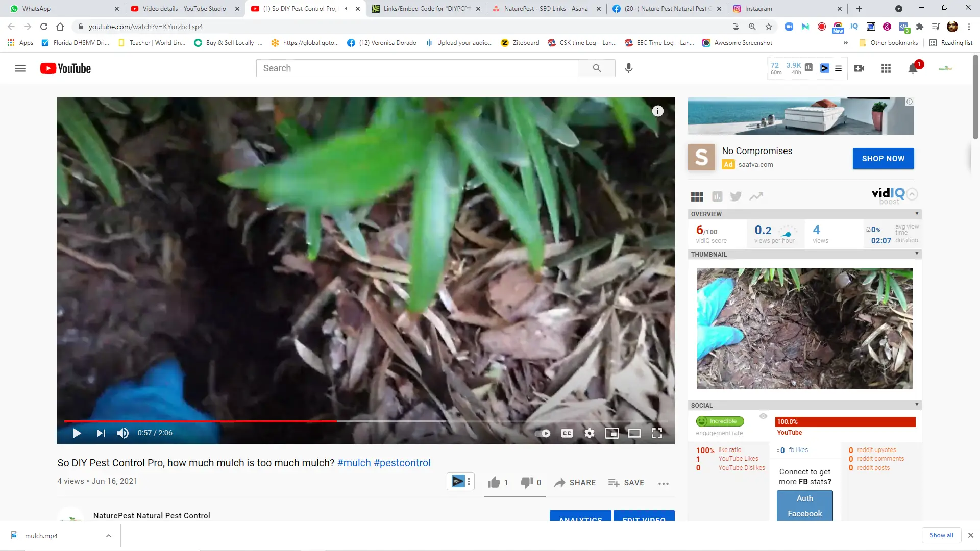
Task: Enable miniplayer mode
Action: click(612, 433)
